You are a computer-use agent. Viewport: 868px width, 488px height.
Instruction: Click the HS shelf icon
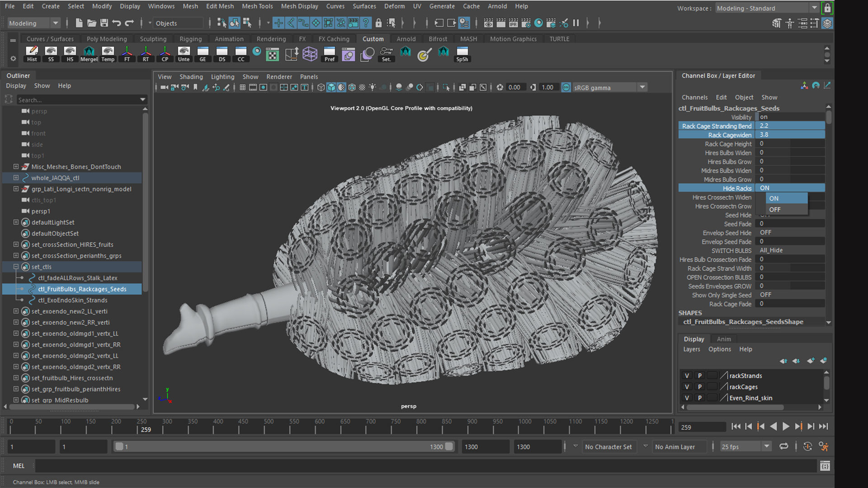tap(70, 54)
